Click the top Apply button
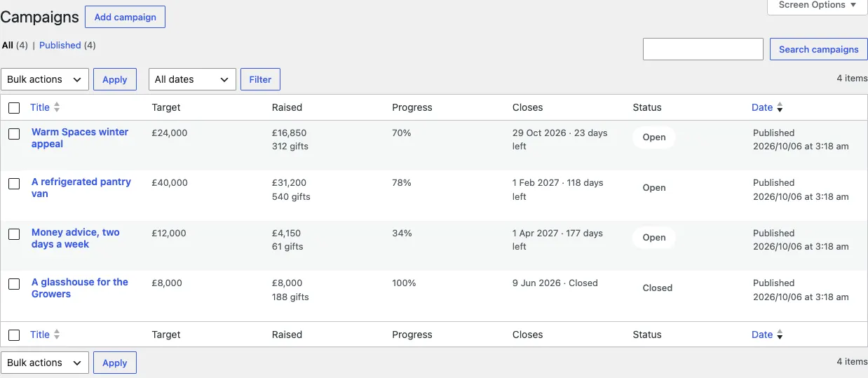The width and height of the screenshot is (868, 378). (115, 79)
